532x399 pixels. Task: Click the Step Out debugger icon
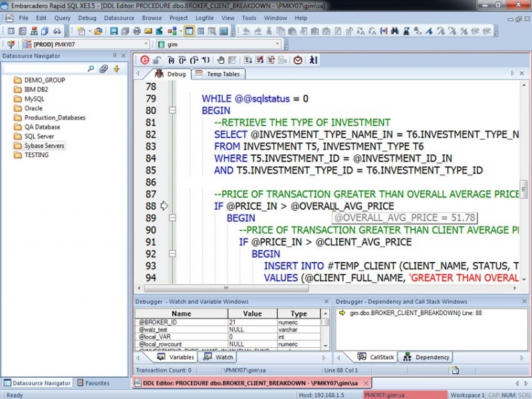[194, 60]
